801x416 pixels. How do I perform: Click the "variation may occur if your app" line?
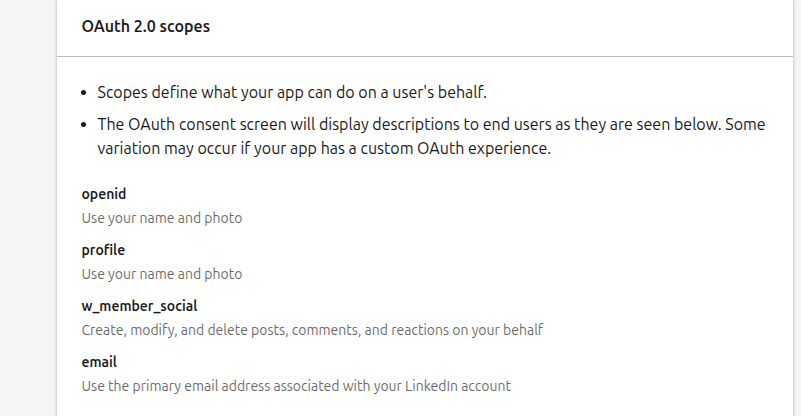click(x=324, y=148)
